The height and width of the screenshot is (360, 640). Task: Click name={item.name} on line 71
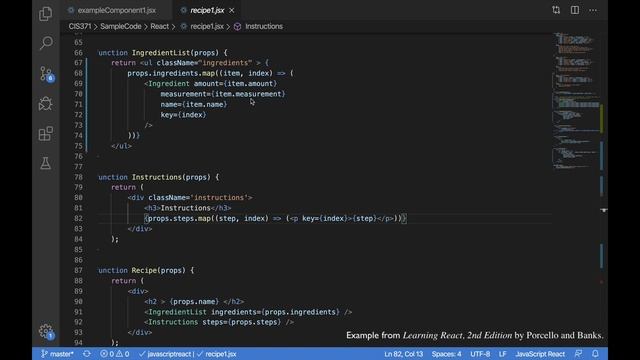(194, 104)
